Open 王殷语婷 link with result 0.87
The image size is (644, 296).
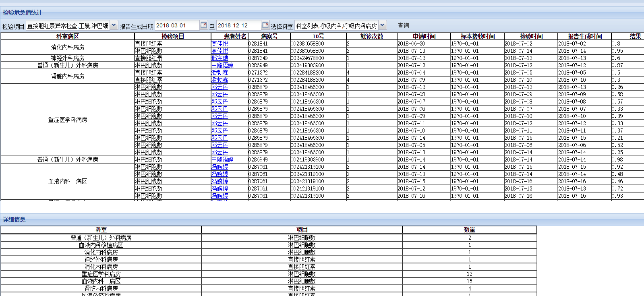[222, 65]
